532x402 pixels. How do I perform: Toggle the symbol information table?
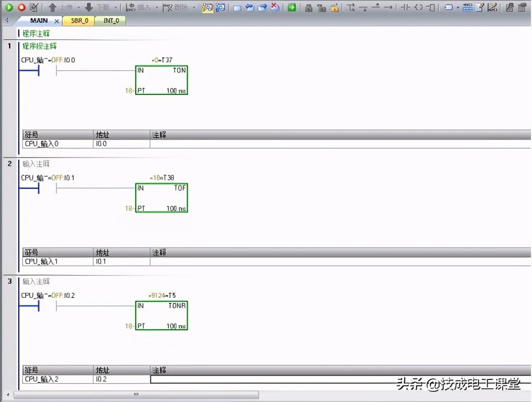[x=467, y=7]
